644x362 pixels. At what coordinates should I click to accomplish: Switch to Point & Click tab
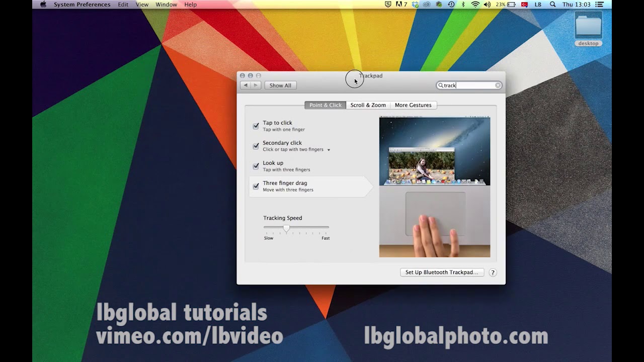coord(325,105)
